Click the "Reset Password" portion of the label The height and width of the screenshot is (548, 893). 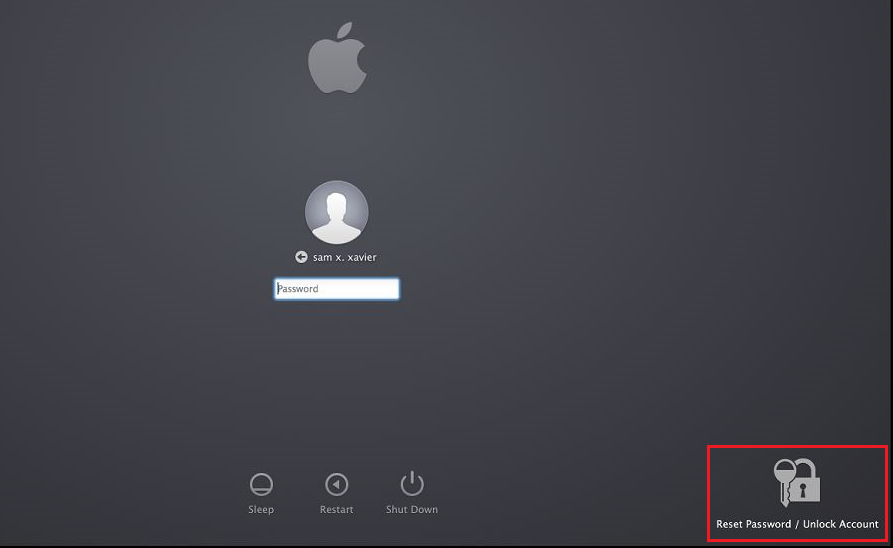pos(754,524)
